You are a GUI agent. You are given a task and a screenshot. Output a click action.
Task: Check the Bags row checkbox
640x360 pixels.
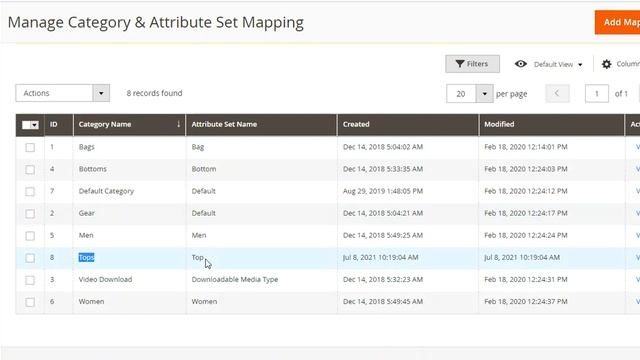pos(30,147)
